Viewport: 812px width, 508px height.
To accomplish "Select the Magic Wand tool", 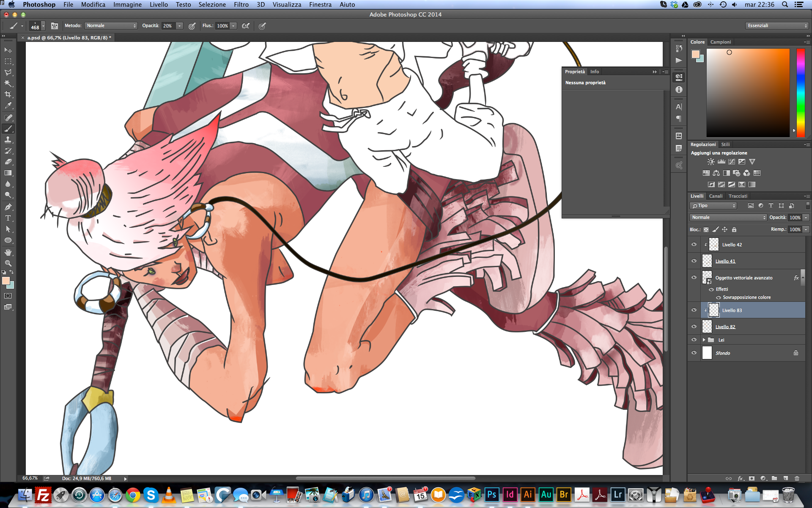I will [x=8, y=83].
